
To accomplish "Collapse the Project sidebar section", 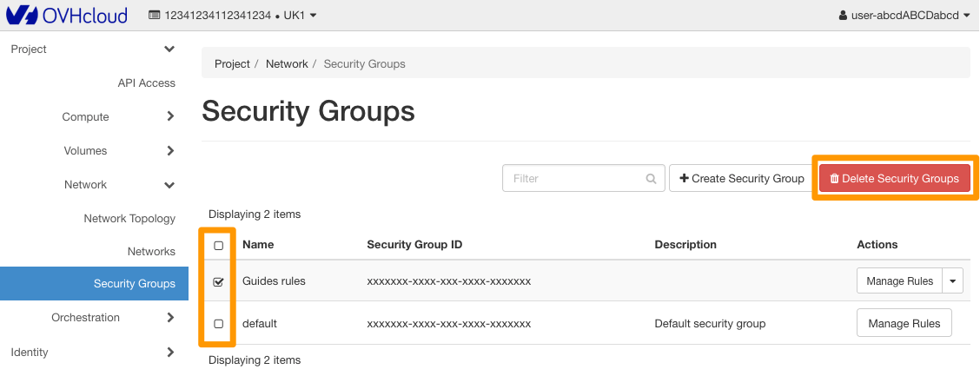I will 94,49.
